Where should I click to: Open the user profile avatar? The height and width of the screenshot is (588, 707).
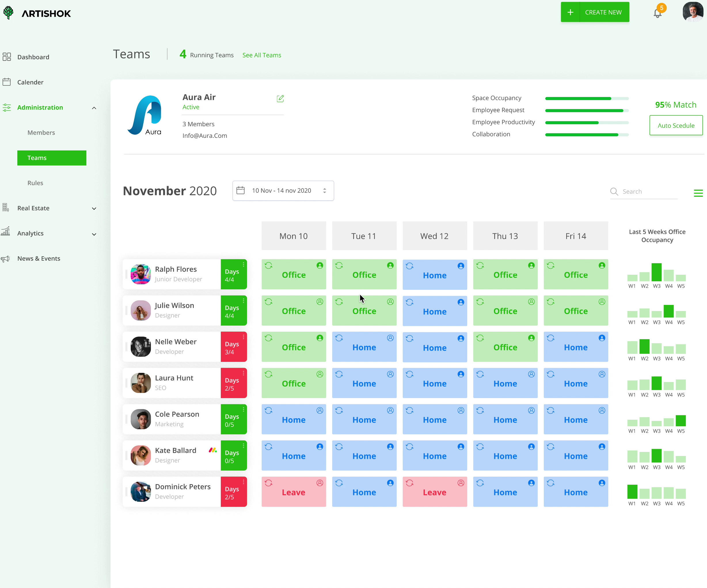click(693, 12)
